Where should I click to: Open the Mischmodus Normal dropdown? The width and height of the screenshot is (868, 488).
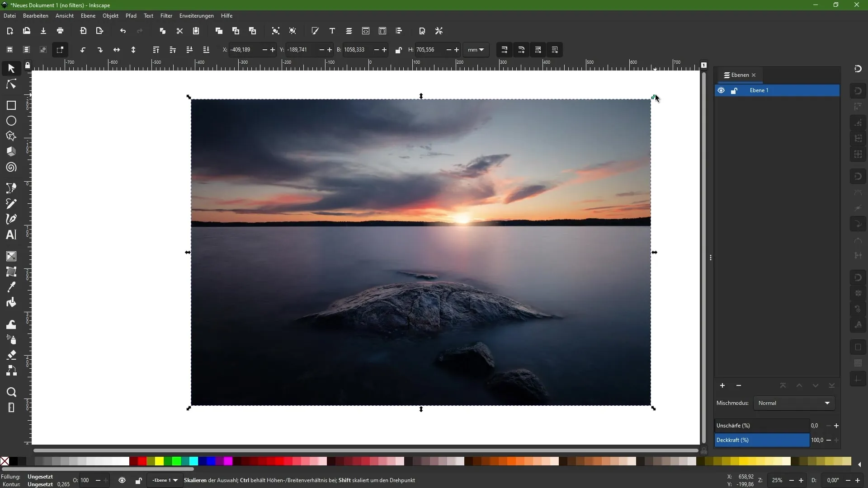[794, 403]
